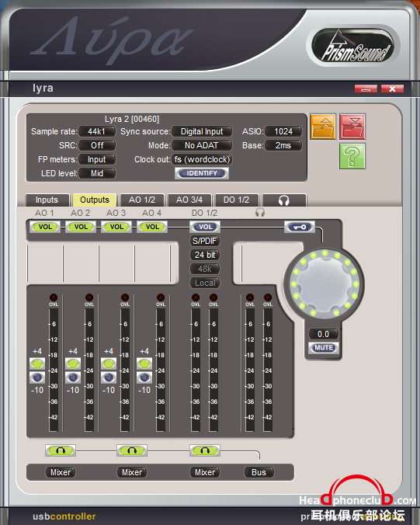Switch to the AO 3/4 tab

(189, 200)
